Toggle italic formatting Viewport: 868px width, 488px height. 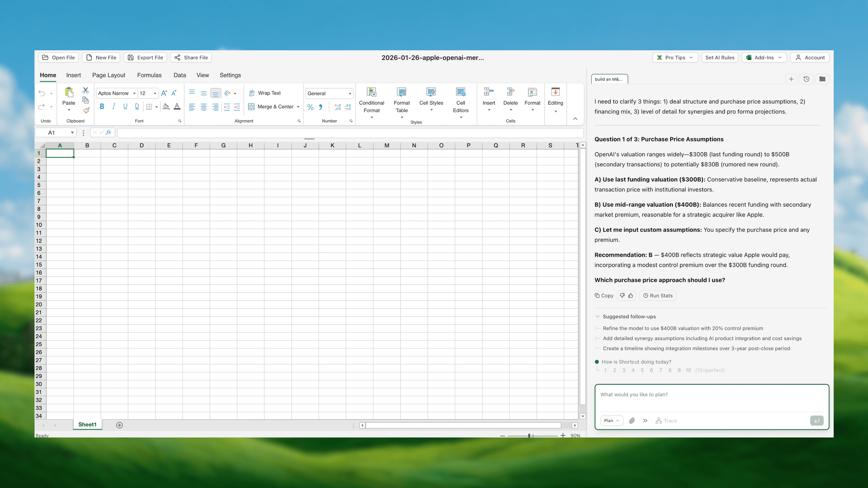coord(114,106)
